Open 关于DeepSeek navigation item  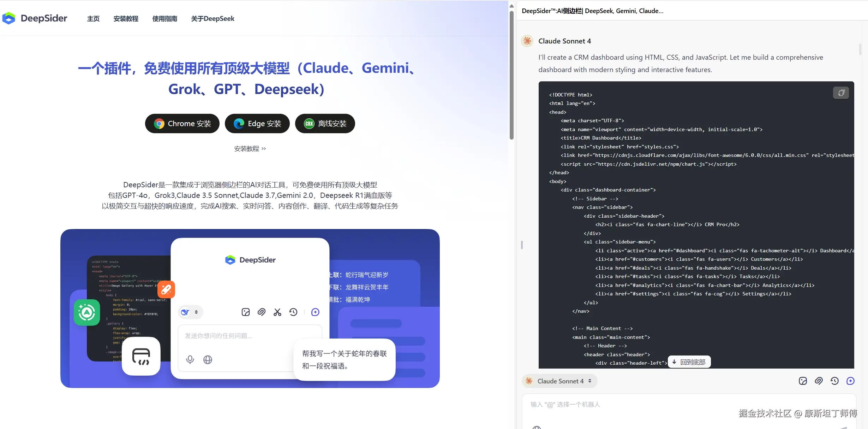(212, 19)
